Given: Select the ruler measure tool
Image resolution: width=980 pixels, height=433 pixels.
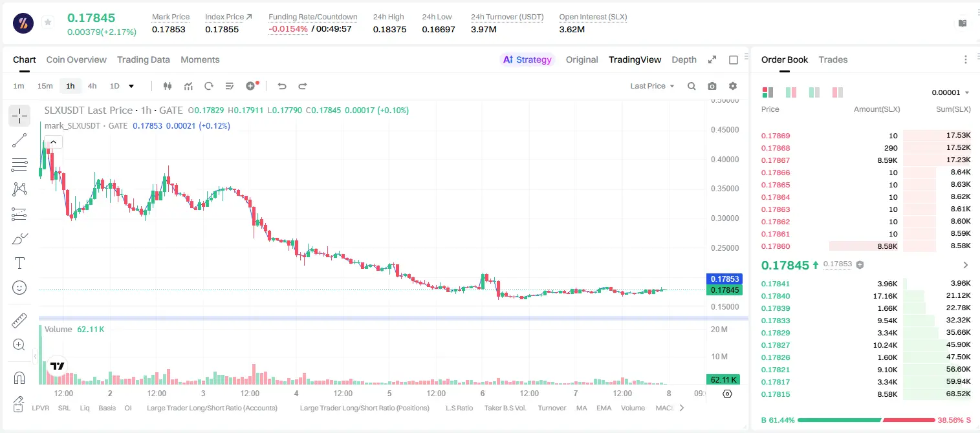Looking at the screenshot, I should (19, 321).
